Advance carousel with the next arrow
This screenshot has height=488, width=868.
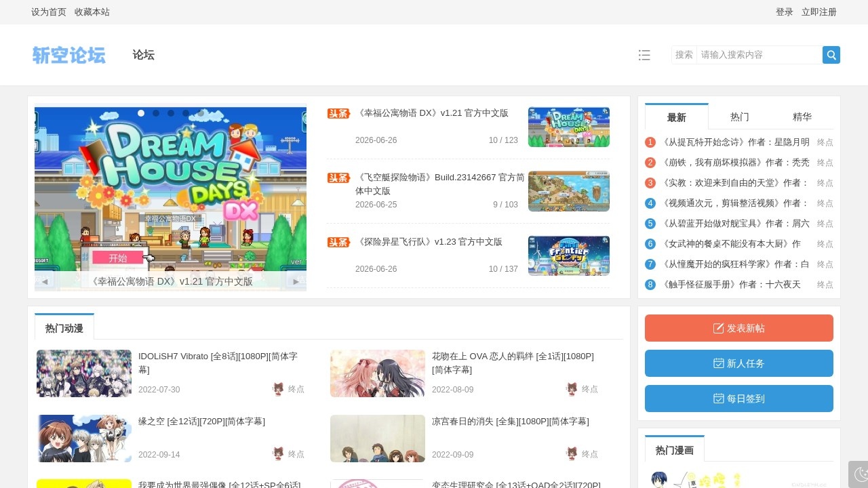coord(296,281)
